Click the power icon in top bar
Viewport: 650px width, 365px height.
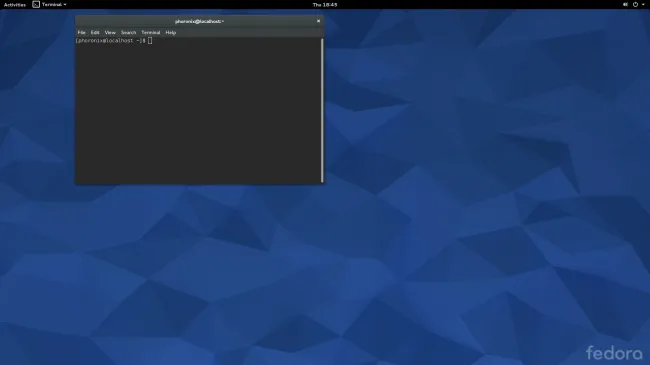click(635, 5)
